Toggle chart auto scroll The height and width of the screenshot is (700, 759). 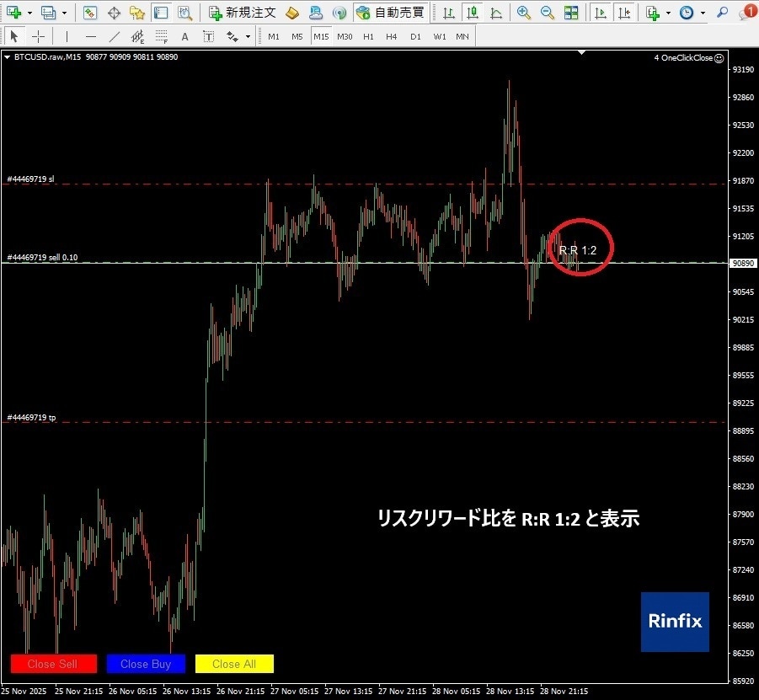click(x=601, y=13)
